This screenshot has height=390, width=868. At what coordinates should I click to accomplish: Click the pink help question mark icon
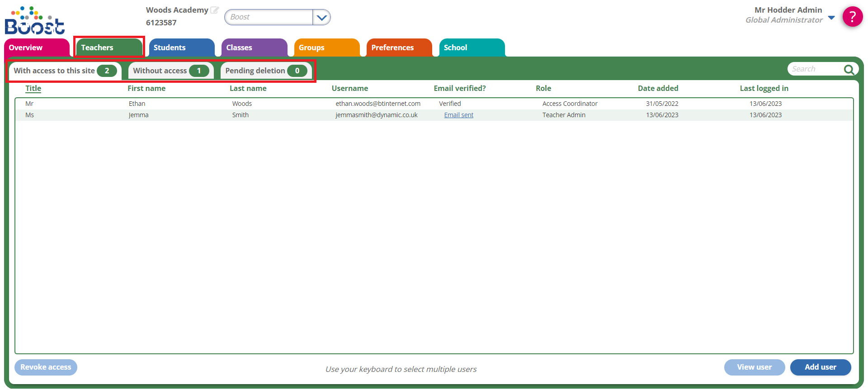click(852, 17)
